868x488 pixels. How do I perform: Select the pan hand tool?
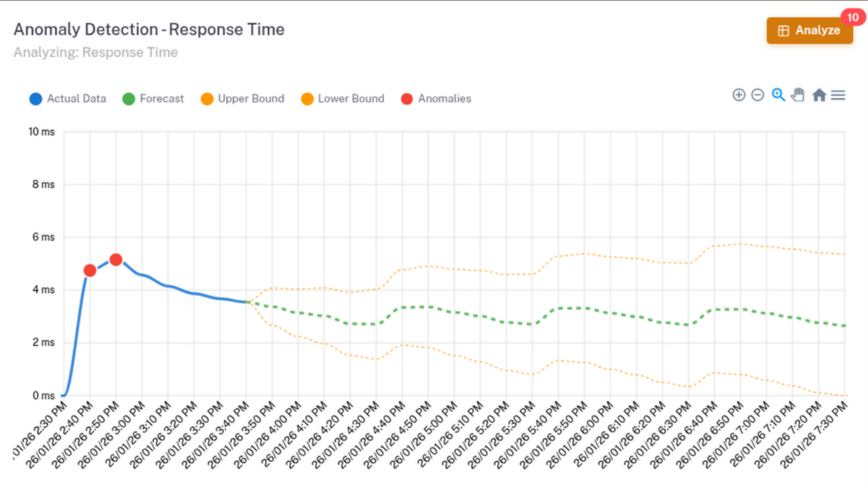click(798, 94)
